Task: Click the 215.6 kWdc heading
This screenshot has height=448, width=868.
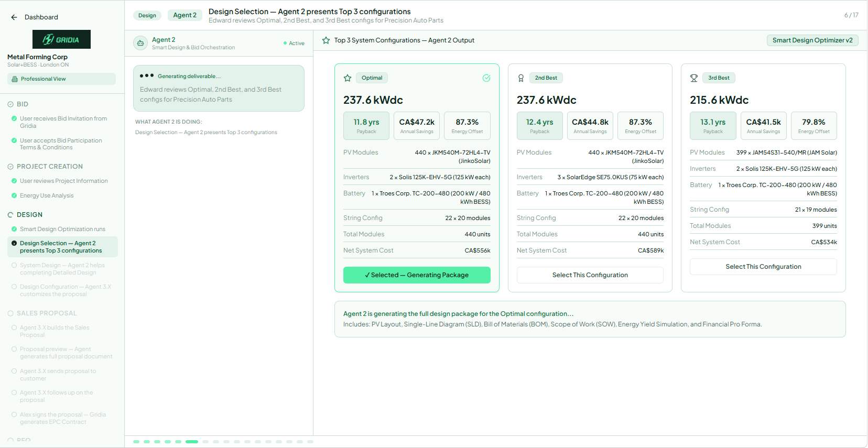Action: click(719, 100)
